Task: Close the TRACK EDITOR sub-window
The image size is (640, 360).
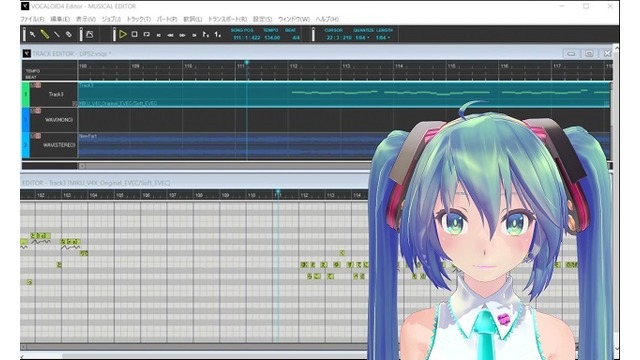Action: click(x=607, y=53)
